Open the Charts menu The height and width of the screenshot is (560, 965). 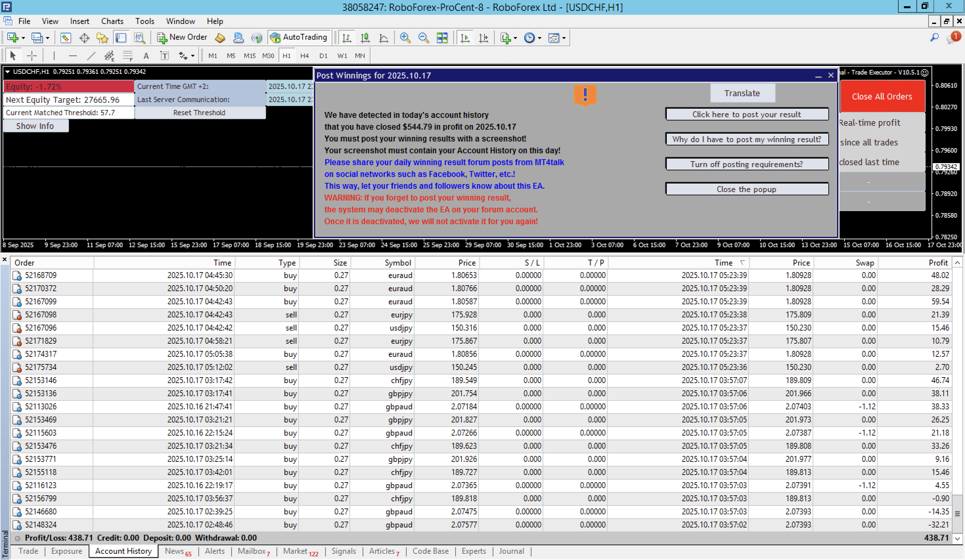(112, 21)
